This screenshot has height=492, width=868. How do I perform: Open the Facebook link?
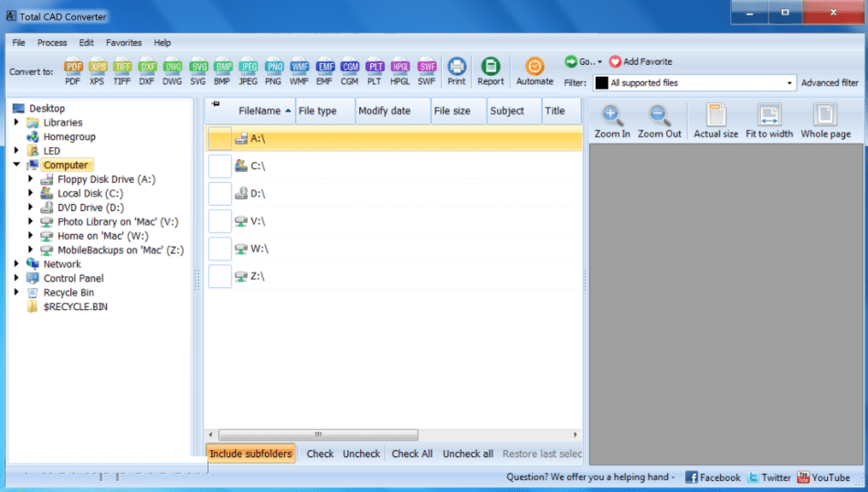[x=713, y=477]
